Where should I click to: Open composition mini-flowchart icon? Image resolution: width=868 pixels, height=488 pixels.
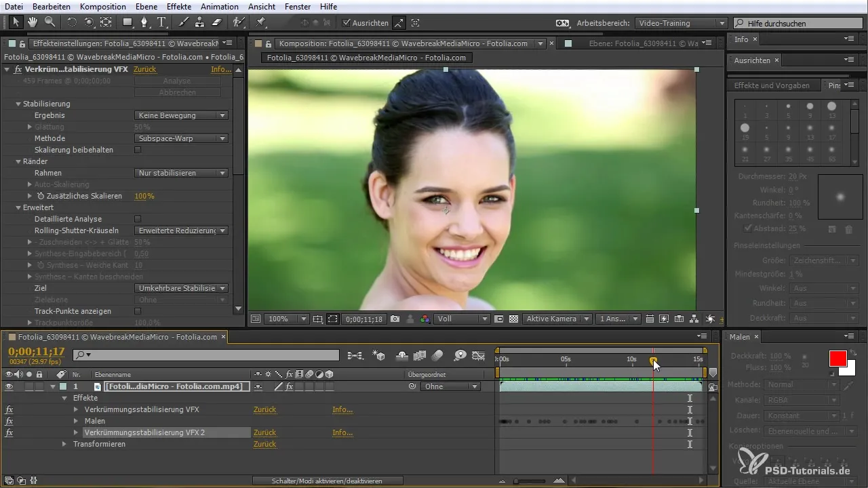tap(355, 354)
